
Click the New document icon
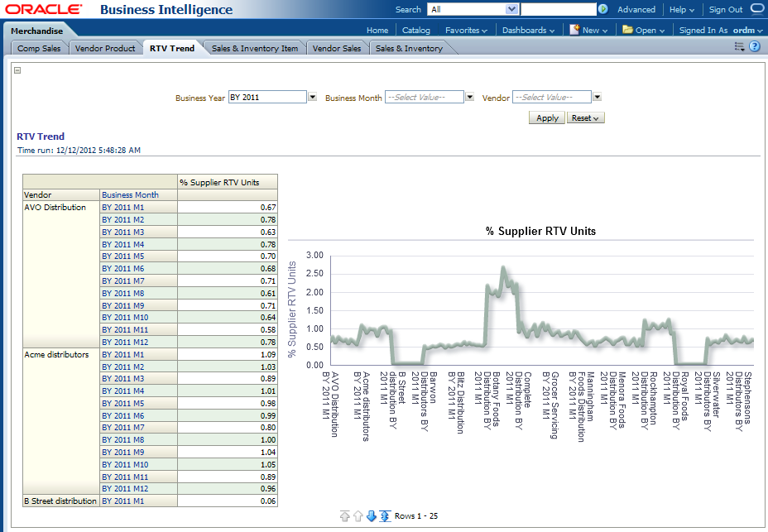574,30
